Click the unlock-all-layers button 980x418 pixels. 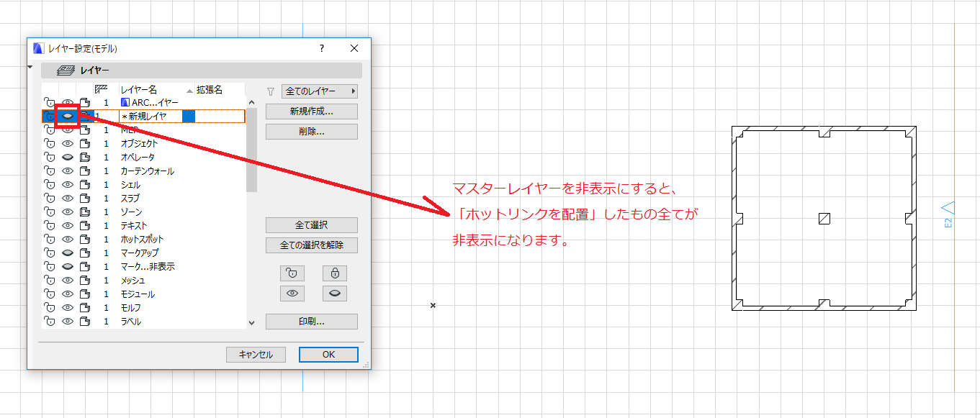pyautogui.click(x=291, y=273)
